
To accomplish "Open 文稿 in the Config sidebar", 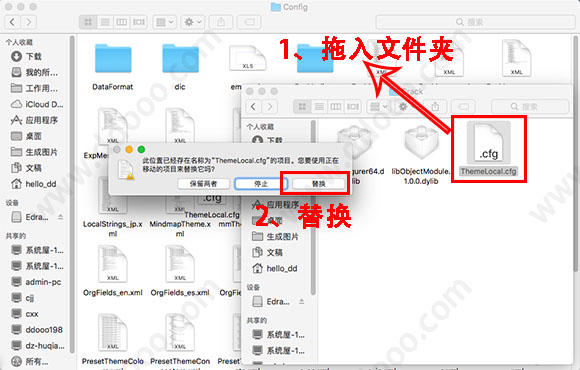I will pyautogui.click(x=33, y=168).
